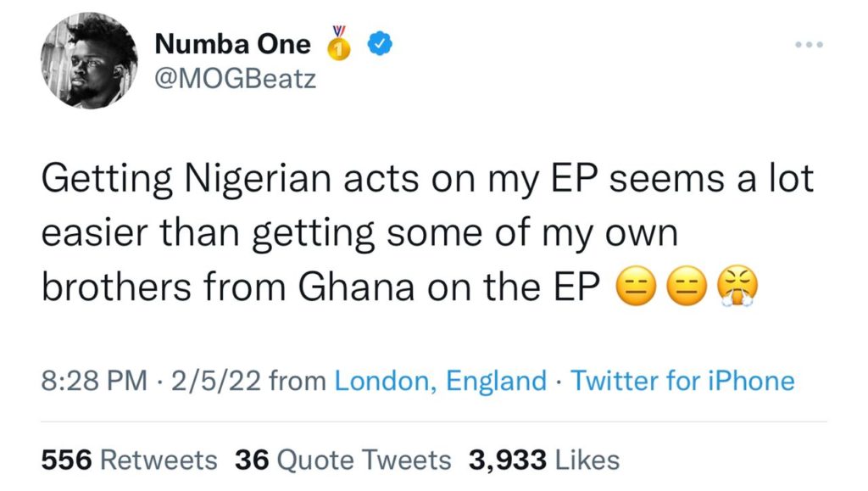Click the 'Likes' label text
Image resolution: width=868 pixels, height=491 pixels.
[x=587, y=460]
